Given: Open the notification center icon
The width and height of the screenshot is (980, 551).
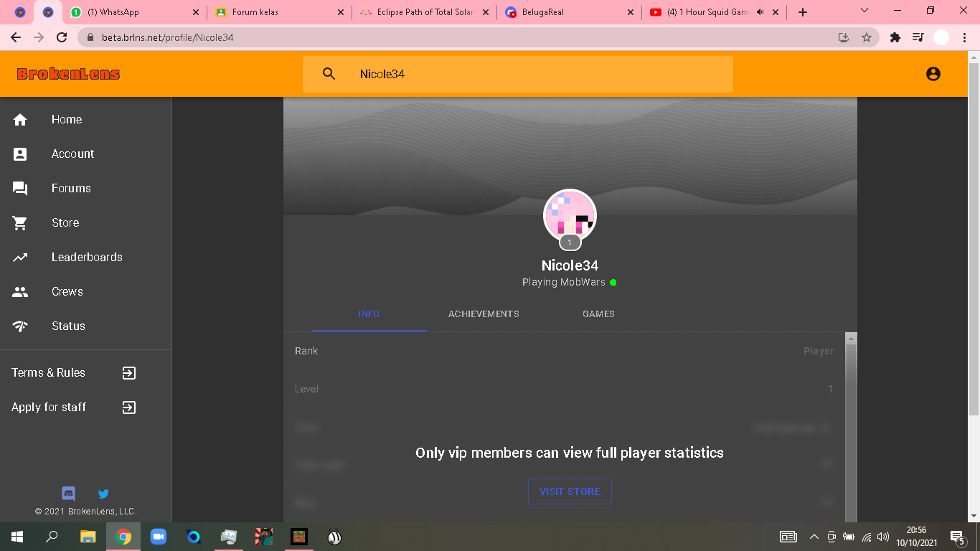Looking at the screenshot, I should click(x=957, y=537).
